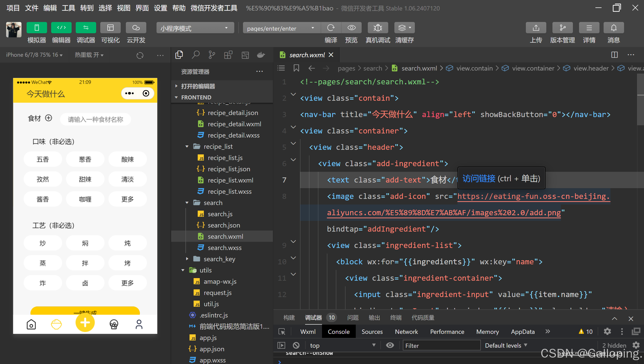Click the console Filter input field
The width and height of the screenshot is (644, 364).
[x=441, y=345]
